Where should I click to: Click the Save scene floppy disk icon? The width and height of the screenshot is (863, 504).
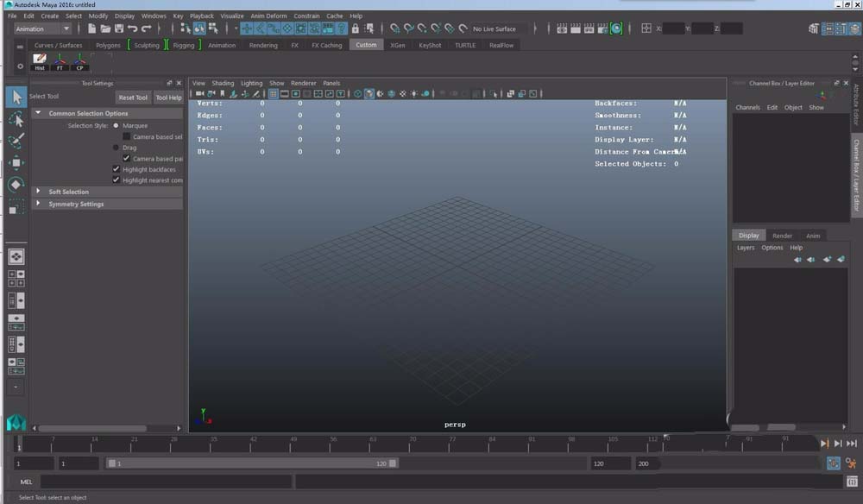point(119,28)
